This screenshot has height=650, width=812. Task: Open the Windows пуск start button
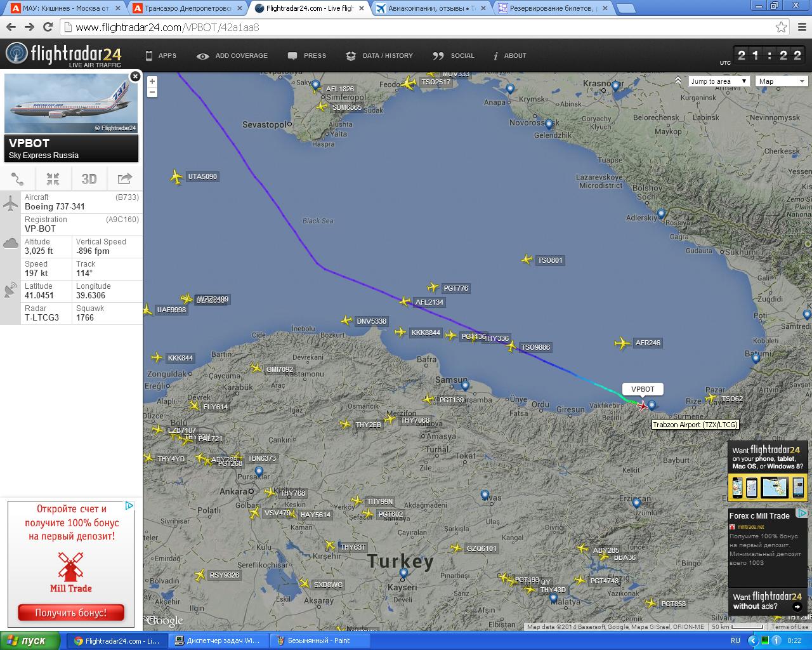click(x=30, y=640)
